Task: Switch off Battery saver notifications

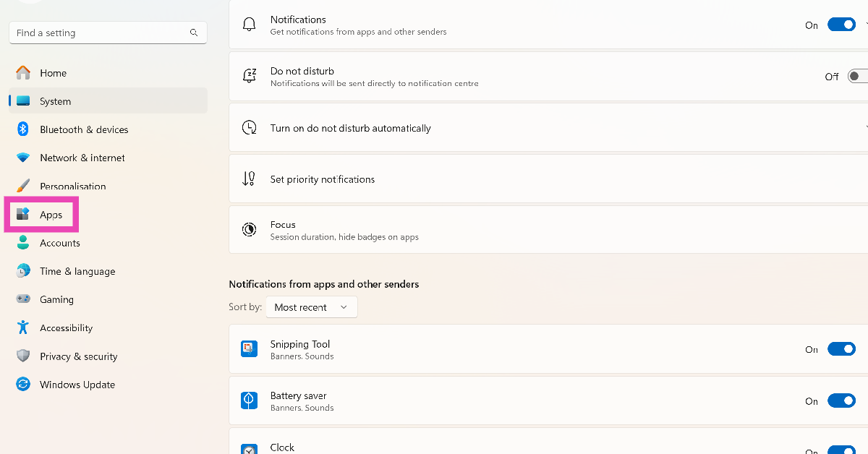Action: click(841, 401)
